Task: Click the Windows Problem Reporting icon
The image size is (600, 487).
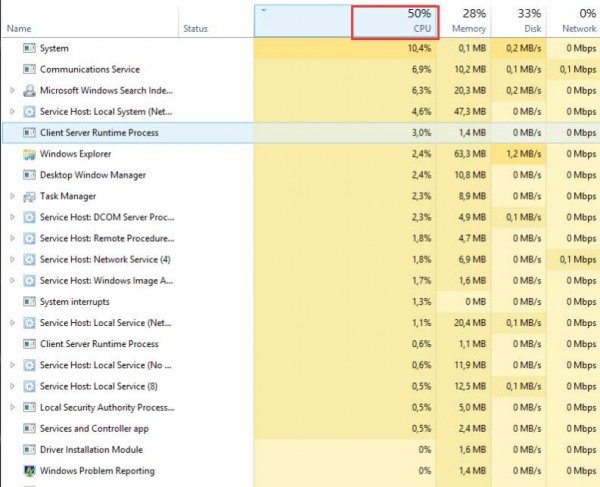Action: pyautogui.click(x=29, y=470)
